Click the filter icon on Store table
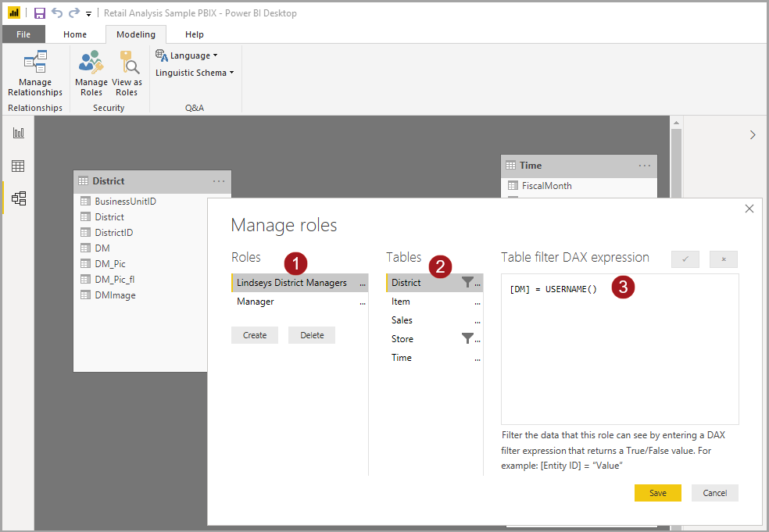Viewport: 769px width, 532px height. 467,338
